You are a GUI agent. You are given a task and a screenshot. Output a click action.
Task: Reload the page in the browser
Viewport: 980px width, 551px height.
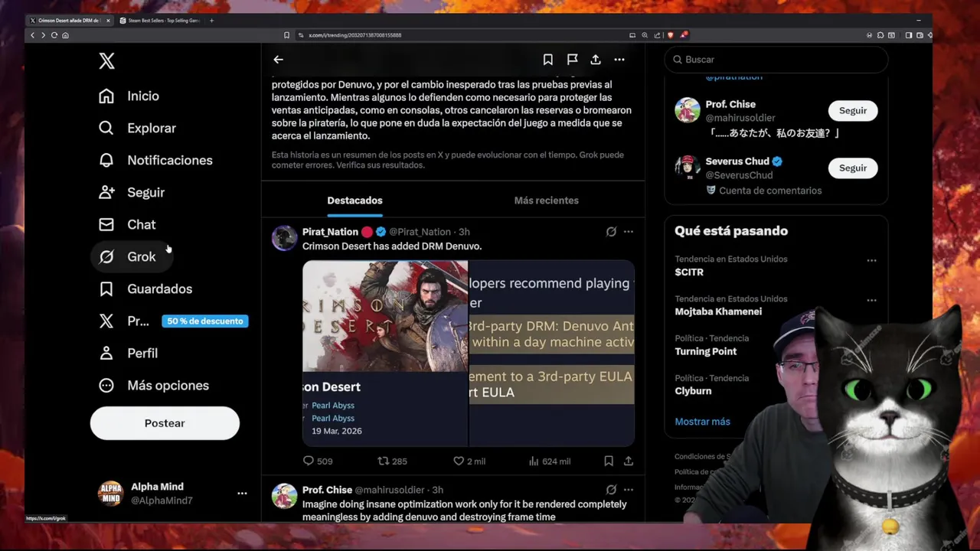tap(54, 35)
